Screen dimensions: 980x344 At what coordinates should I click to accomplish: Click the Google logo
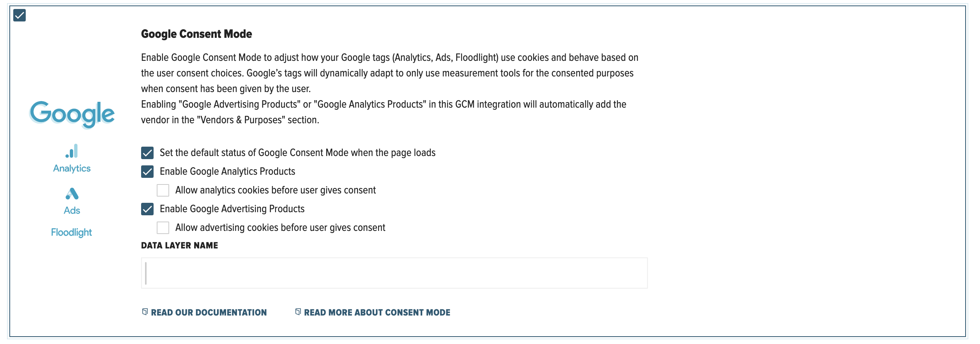click(x=72, y=114)
